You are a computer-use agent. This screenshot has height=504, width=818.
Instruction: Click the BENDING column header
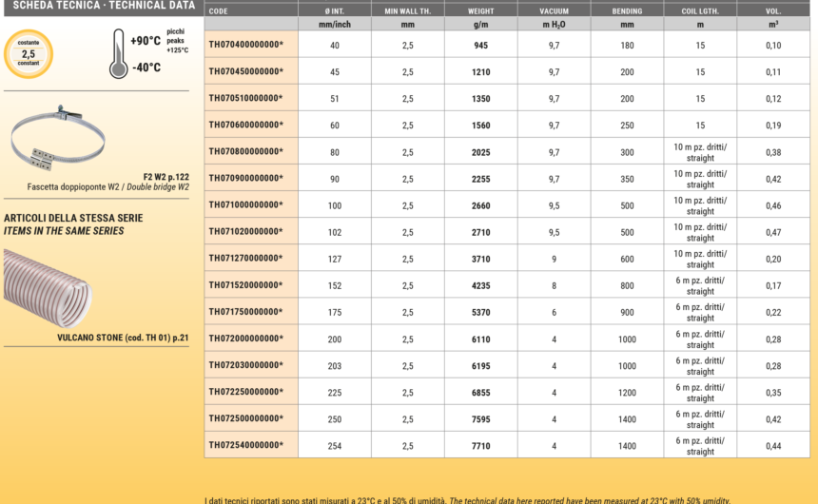627,10
